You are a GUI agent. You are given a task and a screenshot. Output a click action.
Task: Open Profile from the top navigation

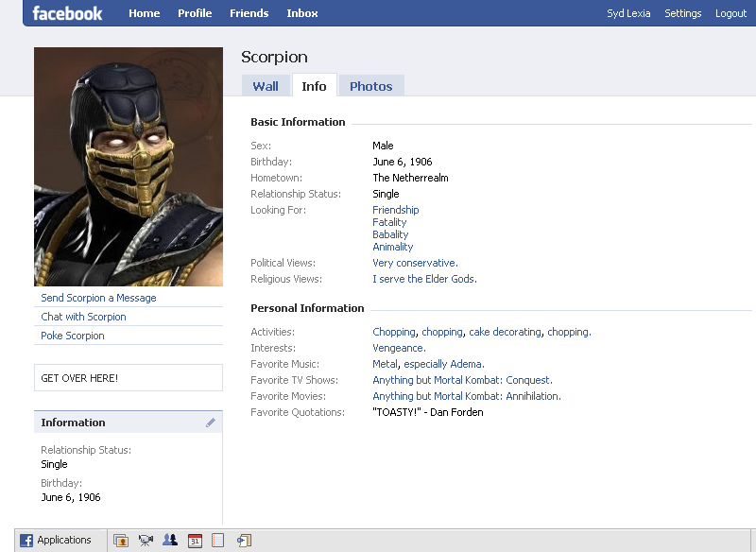point(195,13)
